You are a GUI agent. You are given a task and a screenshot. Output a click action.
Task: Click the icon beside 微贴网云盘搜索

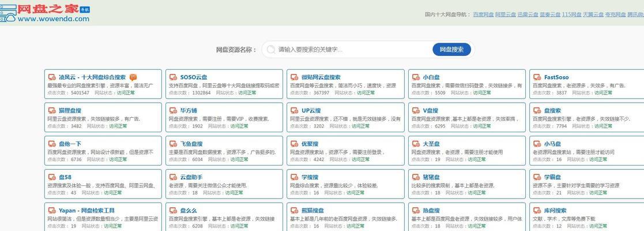(294, 77)
